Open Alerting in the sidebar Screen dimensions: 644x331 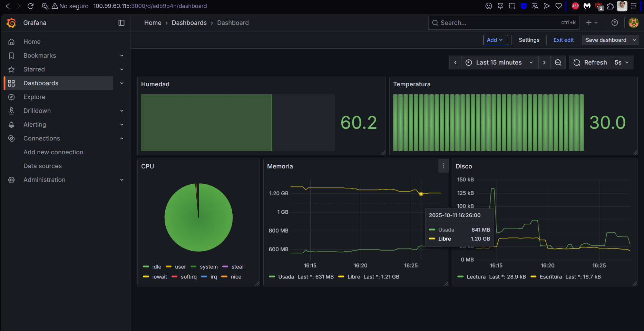click(35, 125)
